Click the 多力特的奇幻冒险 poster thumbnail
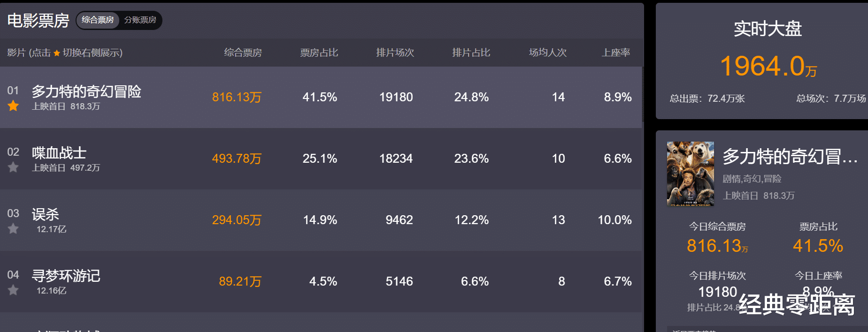The height and width of the screenshot is (332, 868). point(691,174)
